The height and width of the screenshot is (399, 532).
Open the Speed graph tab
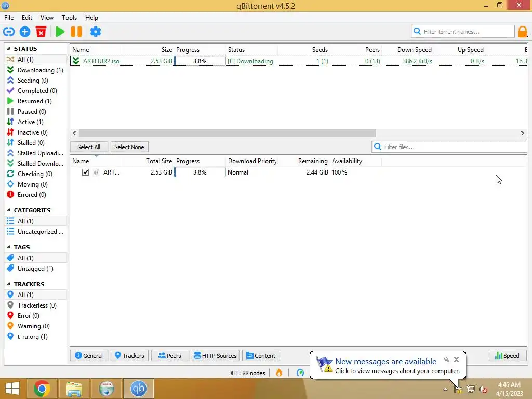pos(507,355)
